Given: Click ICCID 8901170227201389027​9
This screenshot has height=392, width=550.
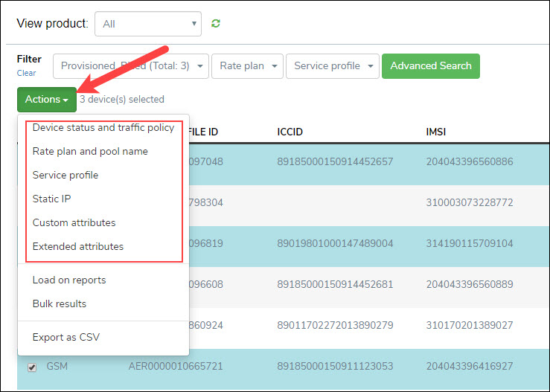Looking at the screenshot, I should [335, 325].
